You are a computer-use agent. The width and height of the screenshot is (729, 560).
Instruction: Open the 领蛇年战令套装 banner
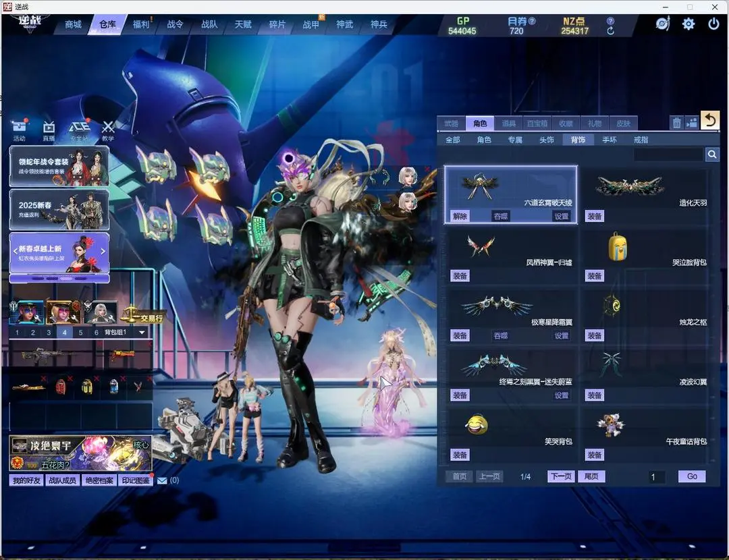click(59, 167)
